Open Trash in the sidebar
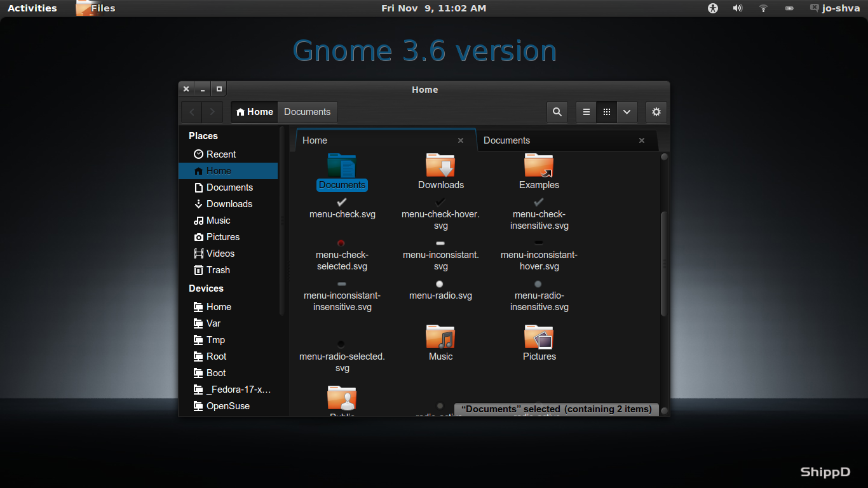This screenshot has width=868, height=488. pyautogui.click(x=228, y=270)
